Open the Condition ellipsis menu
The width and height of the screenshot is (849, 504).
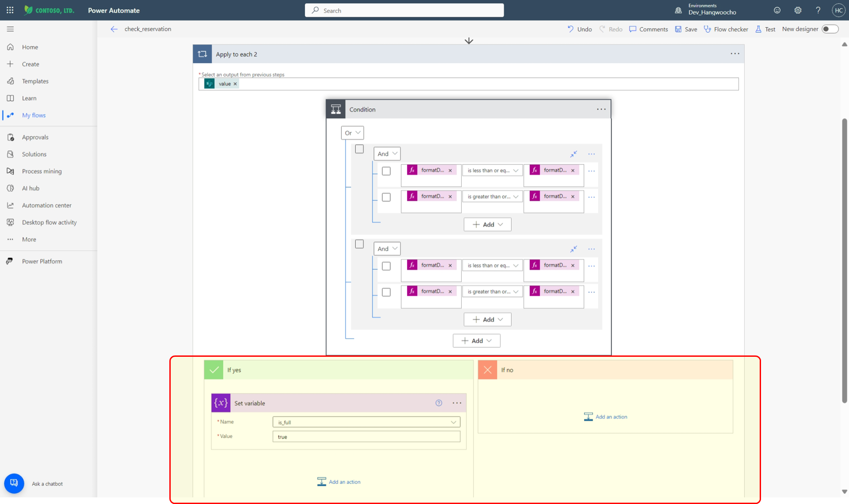pyautogui.click(x=601, y=109)
